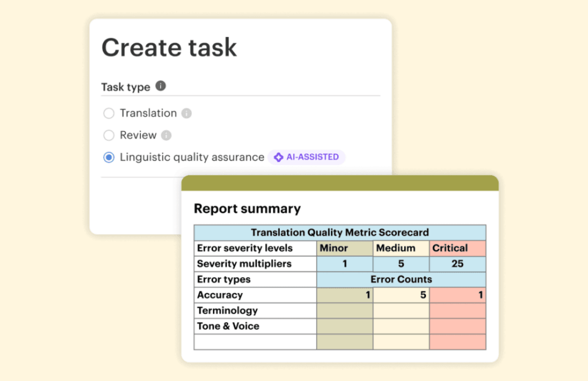Click the Critical severity multiplier 25 cell
The height and width of the screenshot is (381, 588).
457,264
